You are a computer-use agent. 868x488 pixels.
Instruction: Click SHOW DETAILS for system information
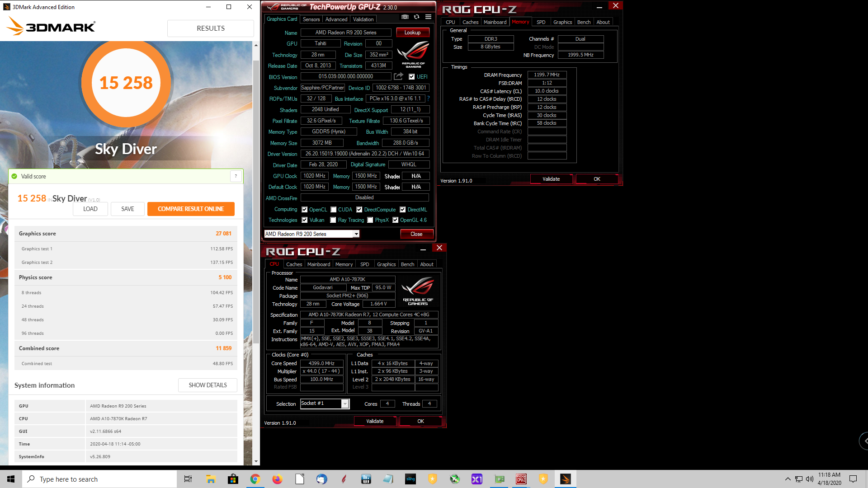click(208, 385)
